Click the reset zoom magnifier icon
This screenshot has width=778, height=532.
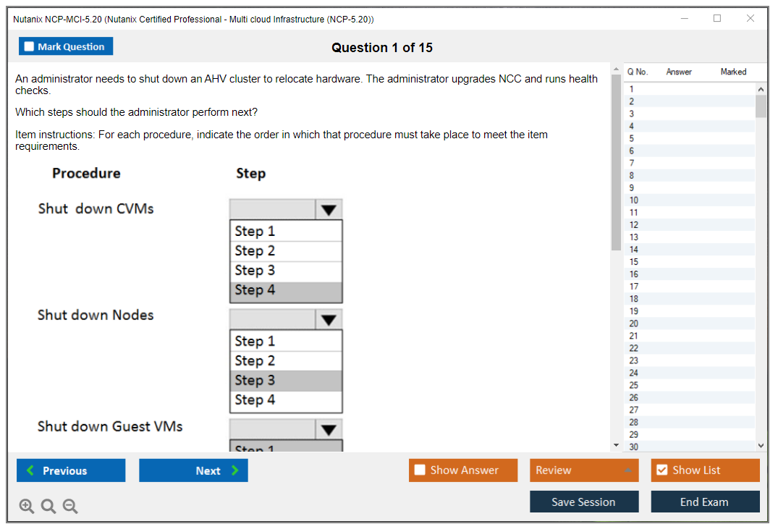(x=48, y=507)
